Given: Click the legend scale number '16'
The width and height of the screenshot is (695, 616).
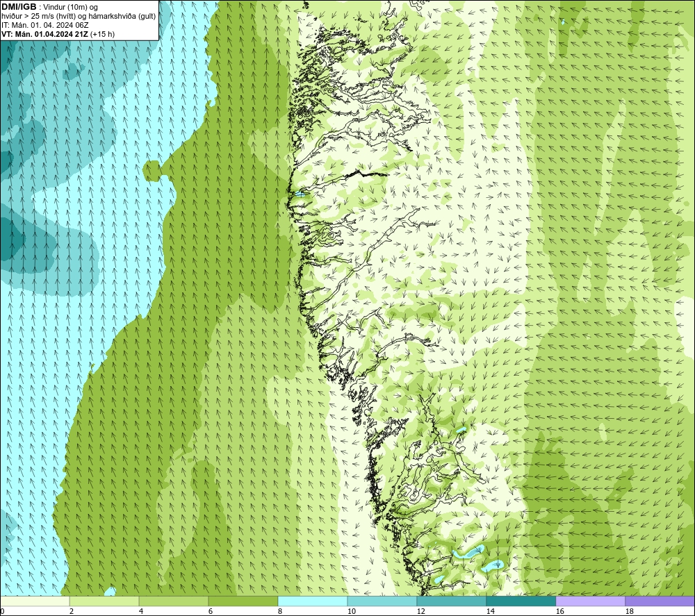Looking at the screenshot, I should click(559, 612).
